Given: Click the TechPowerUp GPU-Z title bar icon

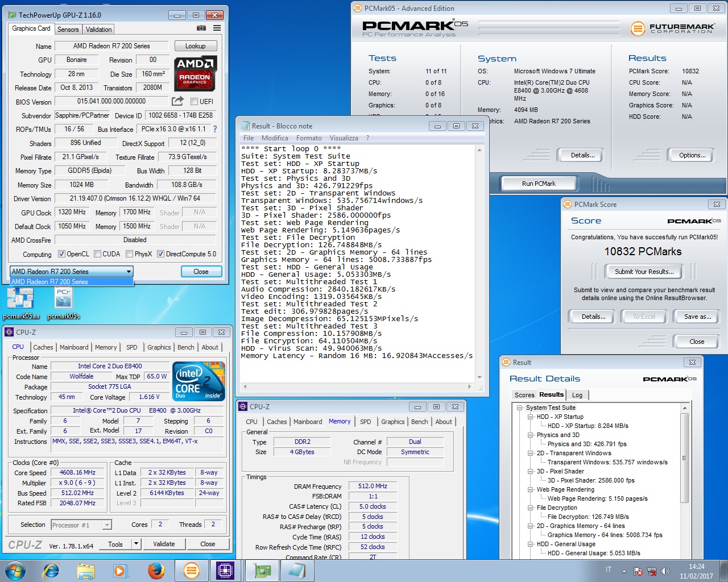Looking at the screenshot, I should 13,15.
